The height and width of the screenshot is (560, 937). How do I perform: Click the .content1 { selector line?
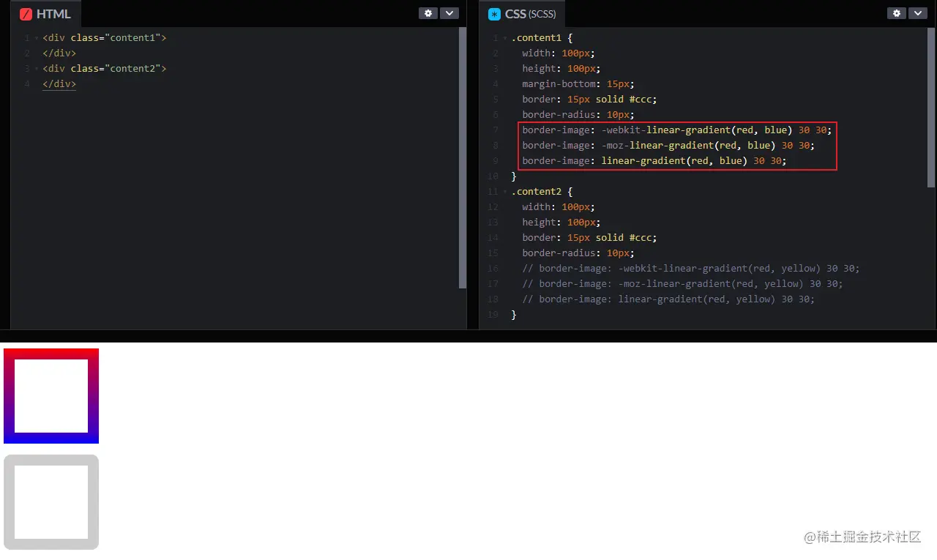tap(542, 37)
